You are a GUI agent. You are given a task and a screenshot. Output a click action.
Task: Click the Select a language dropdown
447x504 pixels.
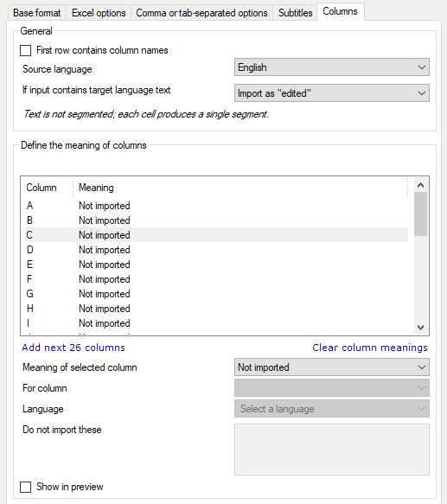(x=332, y=409)
